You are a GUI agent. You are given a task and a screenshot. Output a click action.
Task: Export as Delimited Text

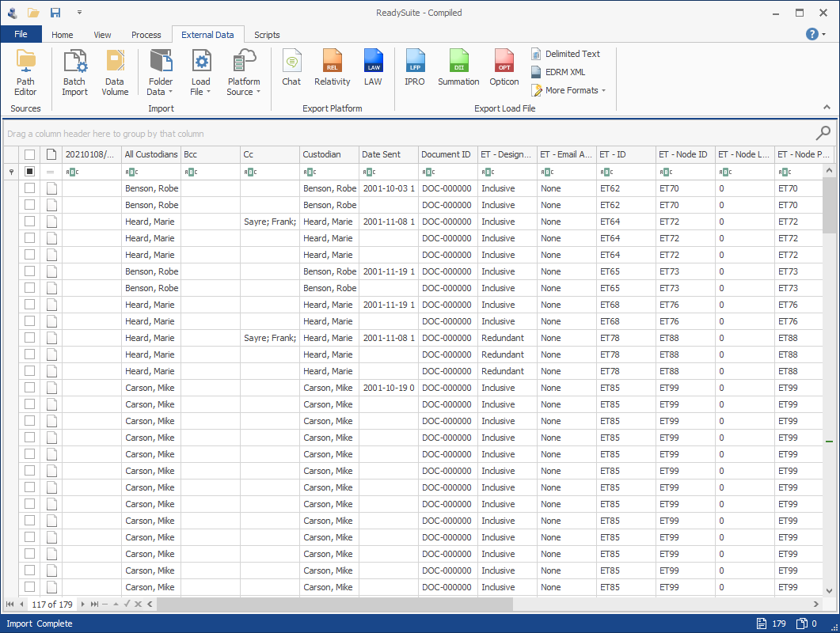coord(566,54)
